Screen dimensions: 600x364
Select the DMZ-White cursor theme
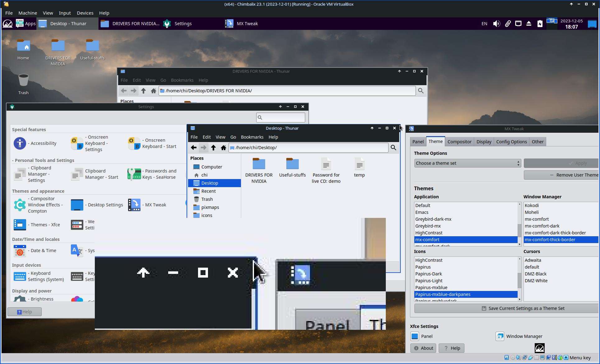[x=536, y=281]
